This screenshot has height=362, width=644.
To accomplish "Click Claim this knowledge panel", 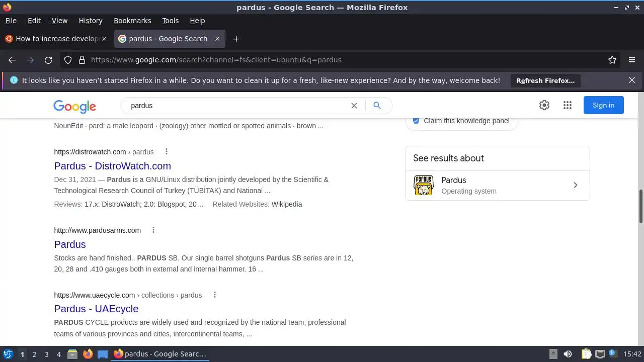I will coord(461,121).
